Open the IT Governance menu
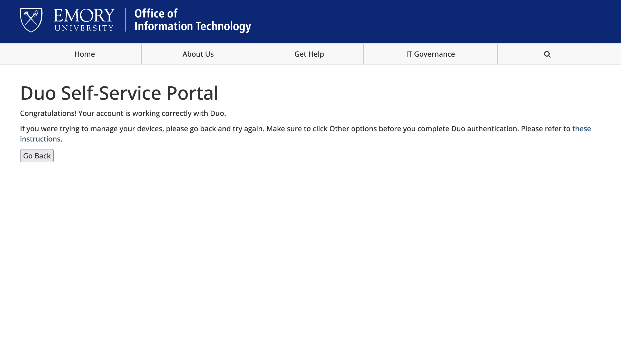Viewport: 621px width, 364px height. coord(430,54)
